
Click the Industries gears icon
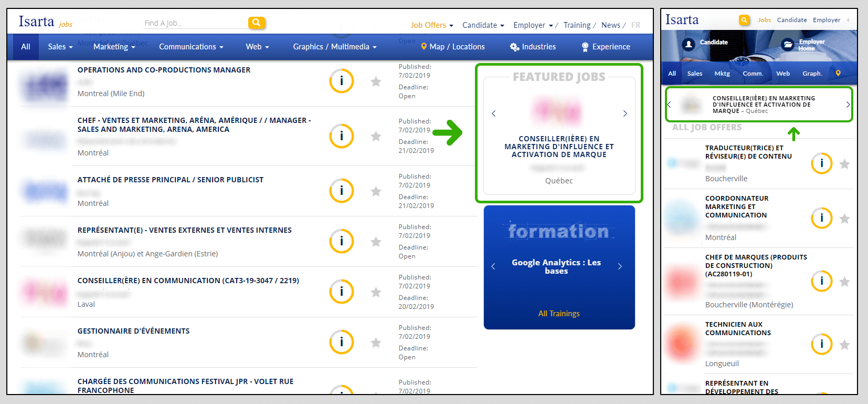click(x=514, y=47)
